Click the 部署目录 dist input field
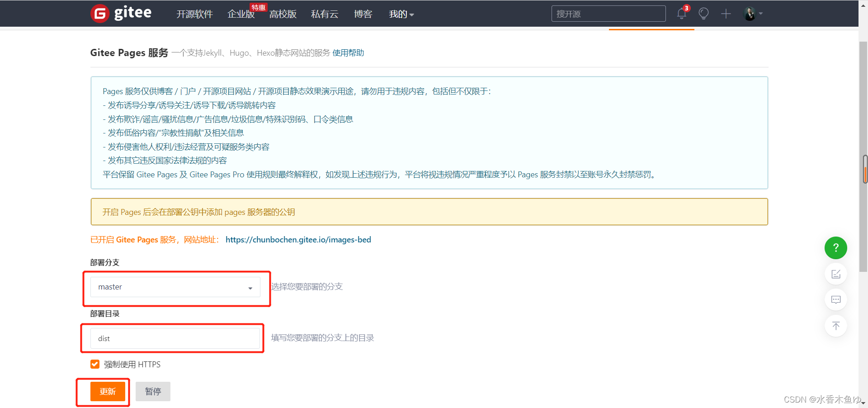 coord(175,338)
